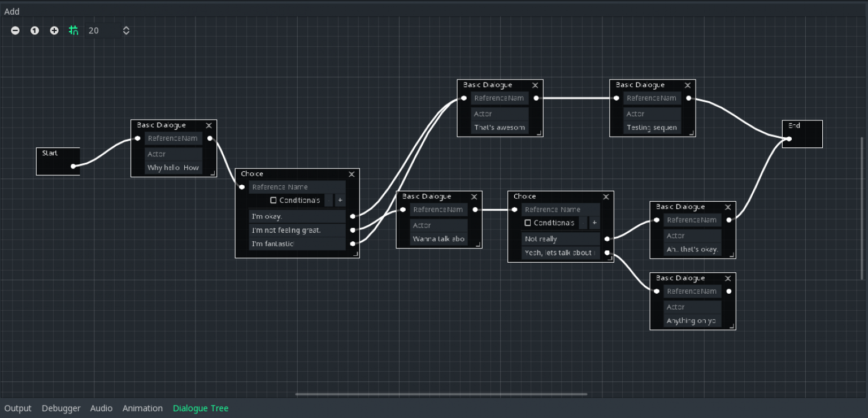The width and height of the screenshot is (868, 418).
Task: Click input port of 'That's awesom' dialogue node
Action: 464,98
